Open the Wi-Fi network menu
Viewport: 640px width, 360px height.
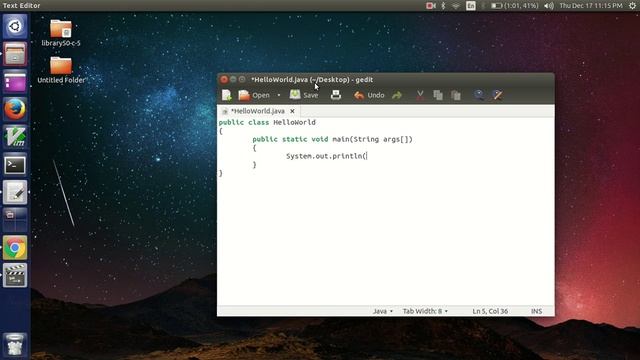456,5
